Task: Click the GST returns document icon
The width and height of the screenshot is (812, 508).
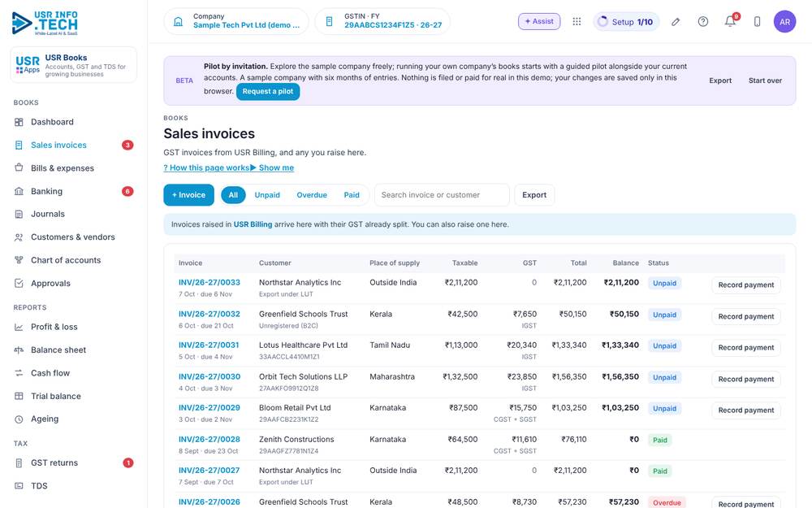Action: pyautogui.click(x=19, y=463)
